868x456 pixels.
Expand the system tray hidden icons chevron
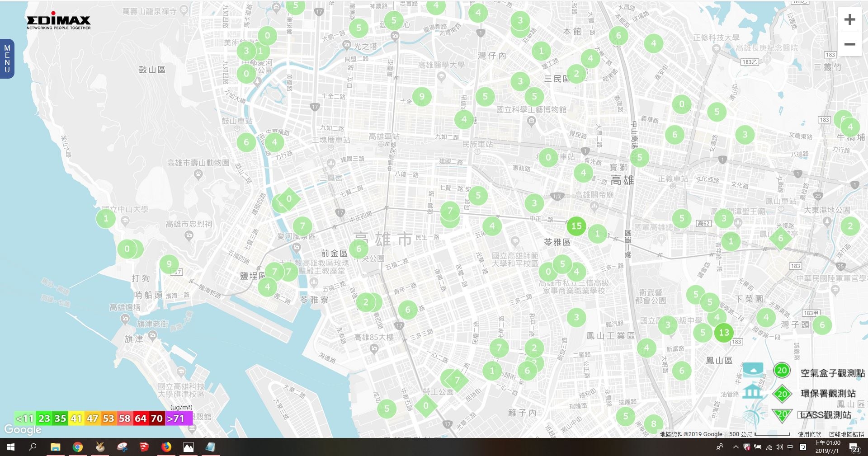(x=736, y=447)
